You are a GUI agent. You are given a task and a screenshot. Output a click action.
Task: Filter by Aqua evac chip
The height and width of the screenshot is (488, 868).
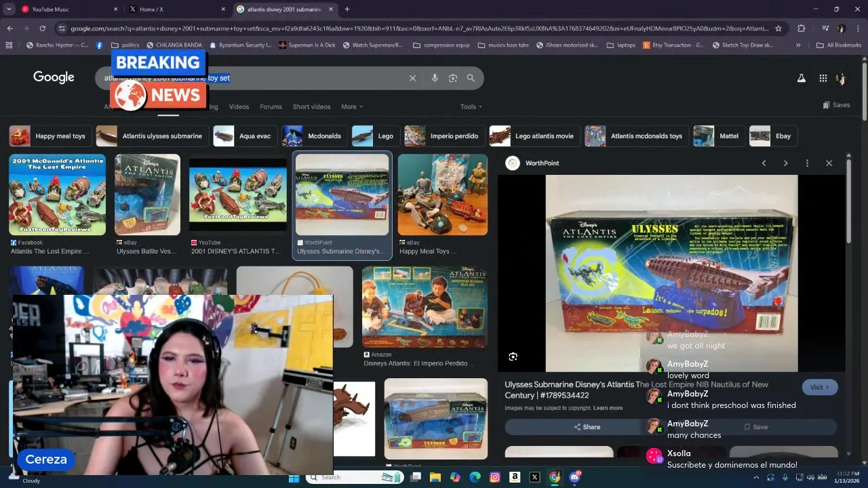tap(245, 136)
